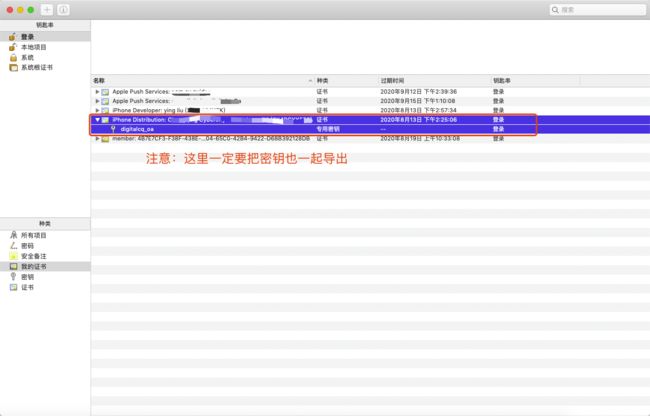Show 证书 category in sidebar
The height and width of the screenshot is (416, 650).
click(45, 287)
